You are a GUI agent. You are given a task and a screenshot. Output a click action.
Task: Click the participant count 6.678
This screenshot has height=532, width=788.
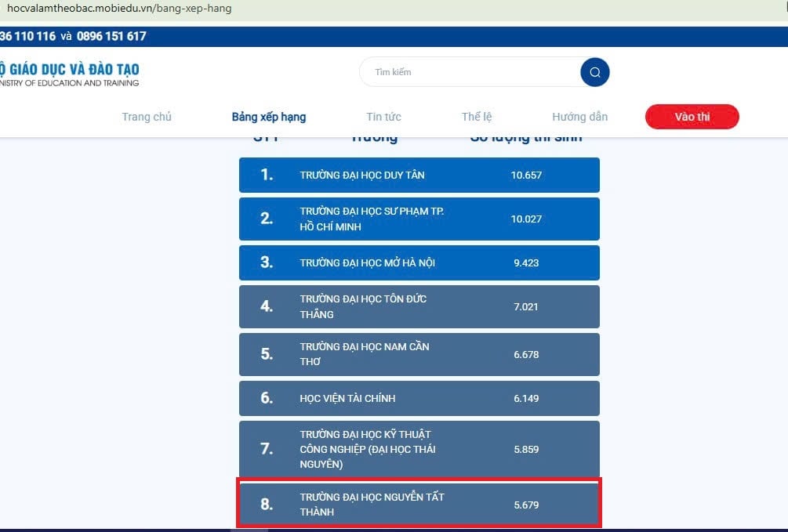[x=526, y=355]
